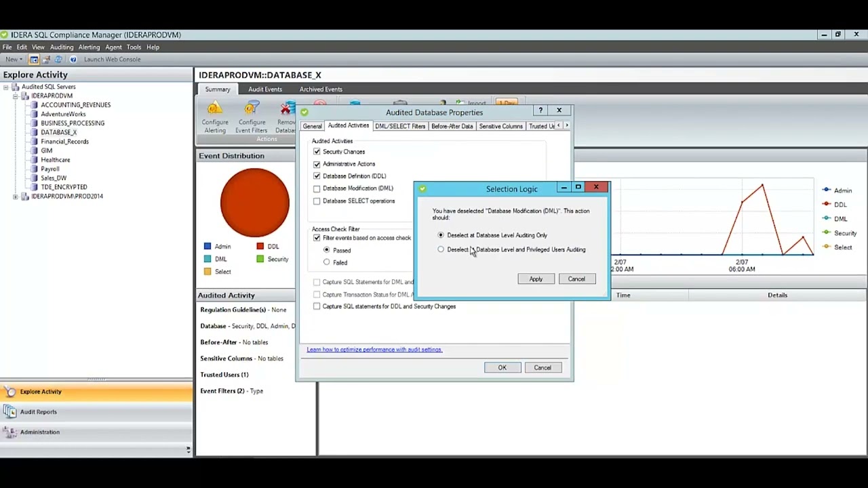Check Database Modification (DML) checkbox
This screenshot has height=488, width=868.
tap(317, 188)
